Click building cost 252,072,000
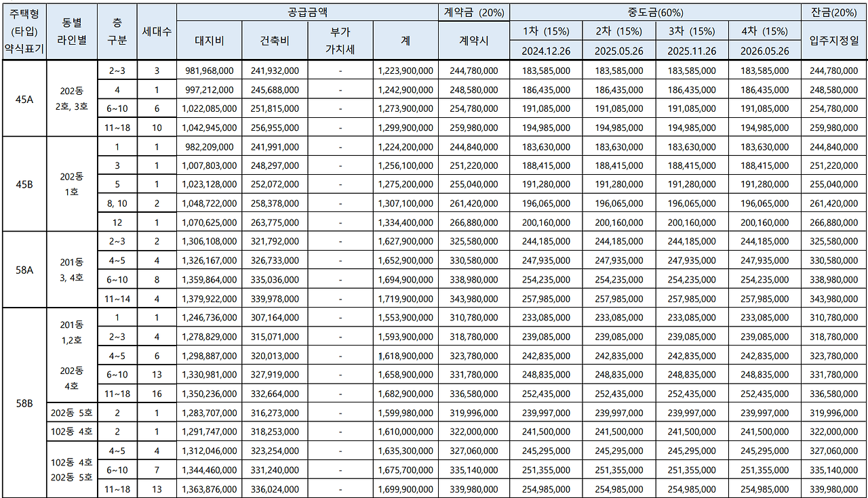The image size is (868, 498). click(275, 184)
